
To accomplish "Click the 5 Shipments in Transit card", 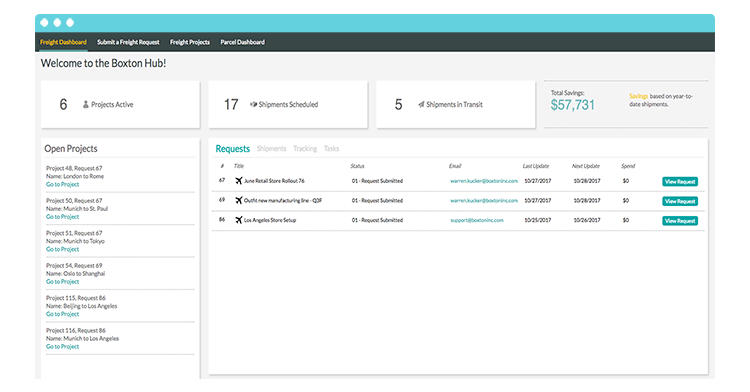I will 455,104.
